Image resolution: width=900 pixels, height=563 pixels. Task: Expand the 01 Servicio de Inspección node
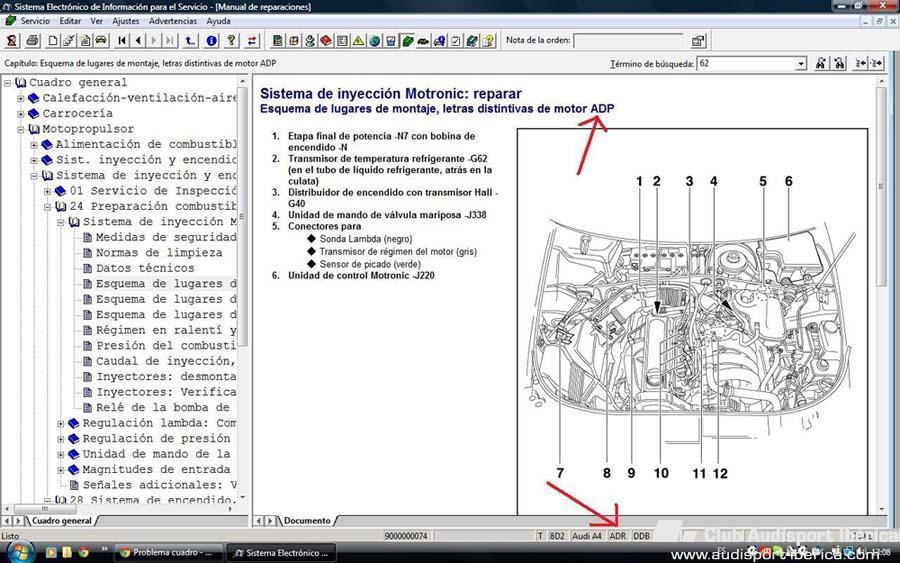pyautogui.click(x=48, y=191)
